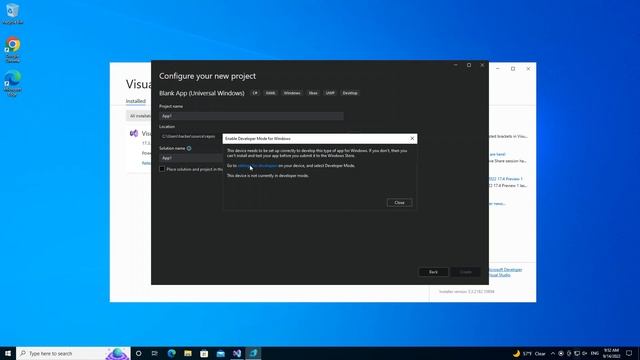Image resolution: width=640 pixels, height=360 pixels.
Task: Click the Project name input field
Action: coord(251,116)
